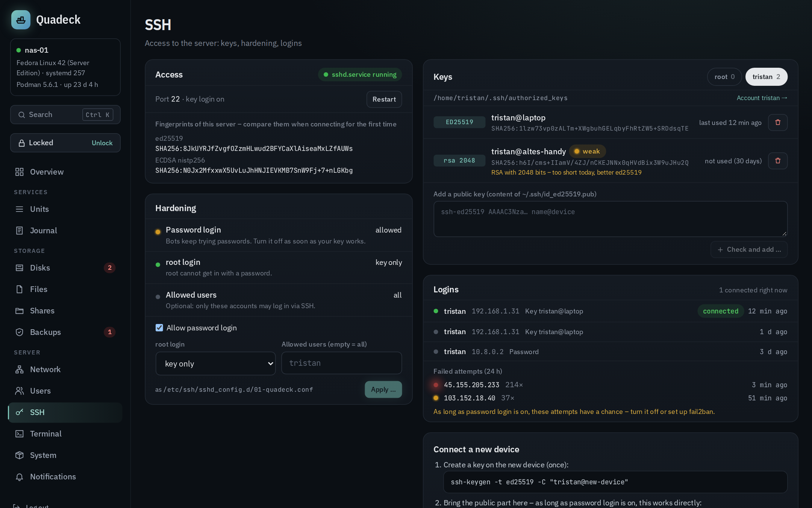812x508 pixels.
Task: Click Unlock link in sidebar
Action: [102, 143]
